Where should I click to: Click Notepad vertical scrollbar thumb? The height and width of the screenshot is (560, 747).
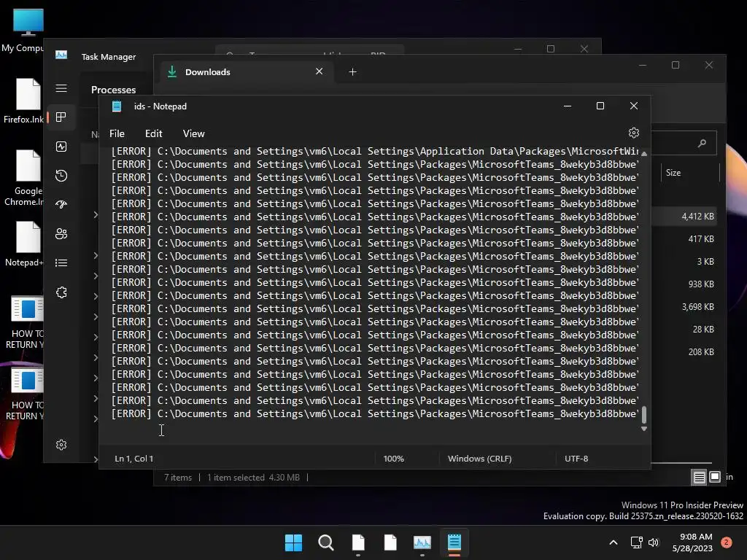click(x=643, y=415)
